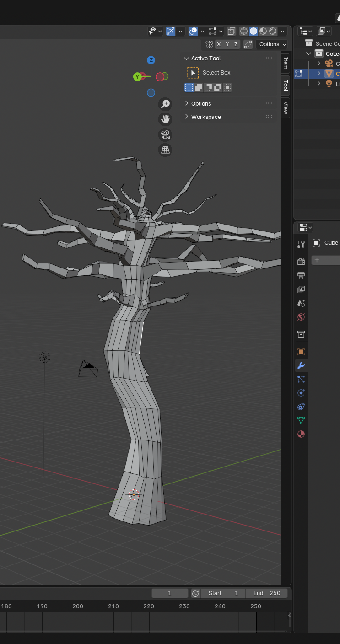This screenshot has width=340, height=644.
Task: Toggle X axis mirror button
Action: click(x=219, y=44)
